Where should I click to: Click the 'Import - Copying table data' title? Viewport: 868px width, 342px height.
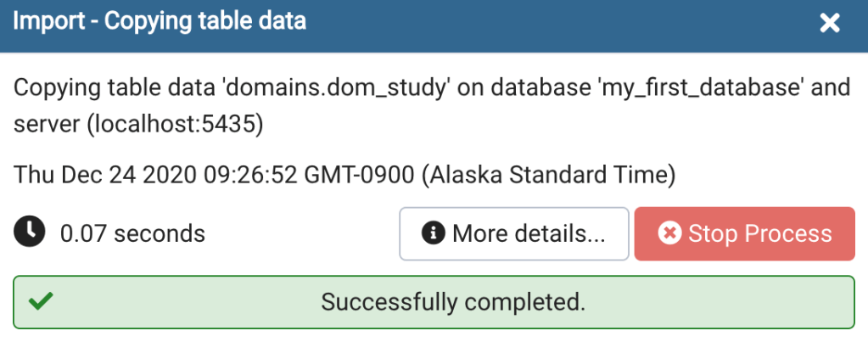point(160,21)
